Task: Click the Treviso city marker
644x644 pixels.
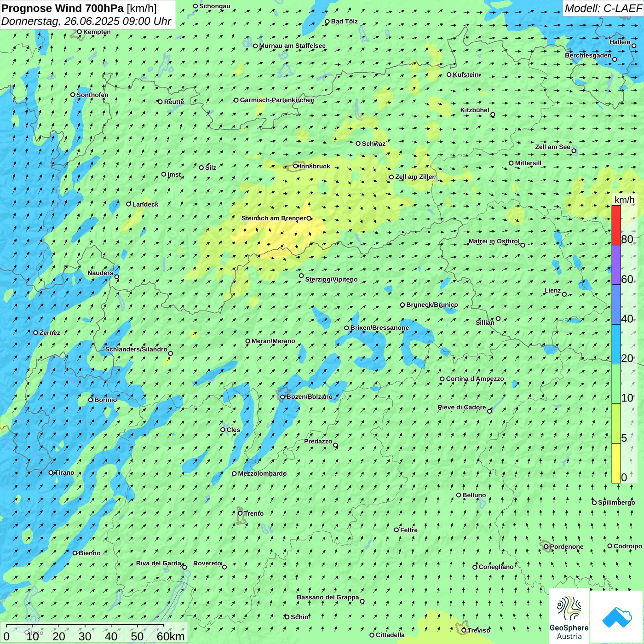Action: pyautogui.click(x=464, y=630)
